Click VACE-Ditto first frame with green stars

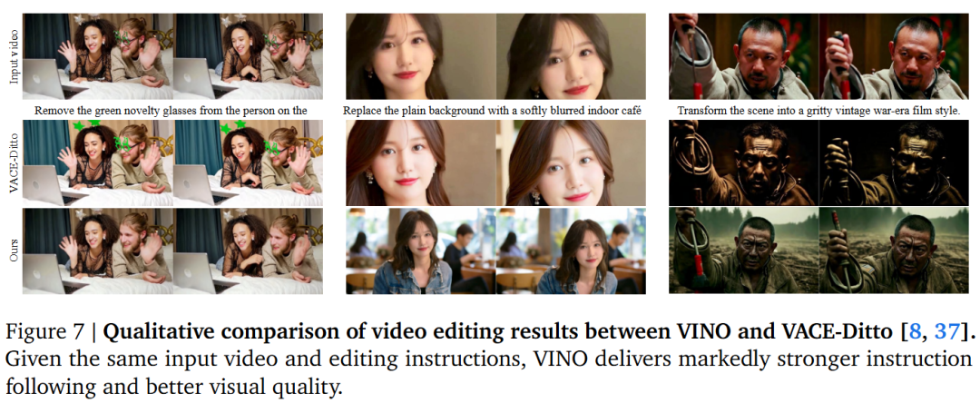[98, 163]
